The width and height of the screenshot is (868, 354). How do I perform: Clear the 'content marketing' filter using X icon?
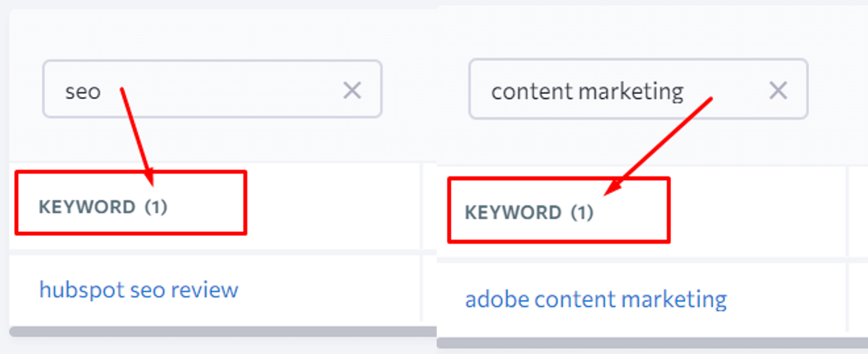[778, 91]
